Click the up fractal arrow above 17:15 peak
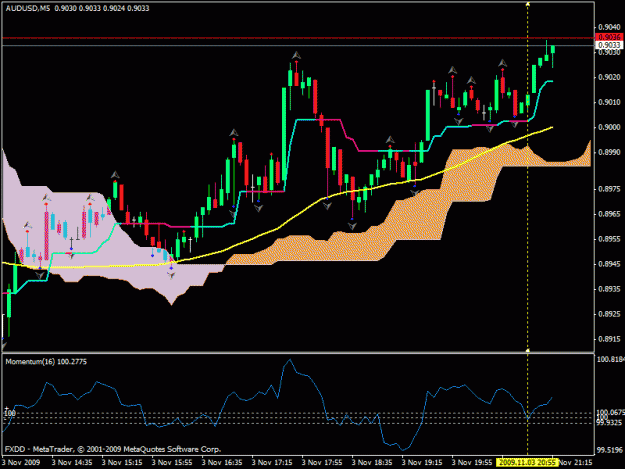The width and height of the screenshot is (625, 469). [296, 55]
